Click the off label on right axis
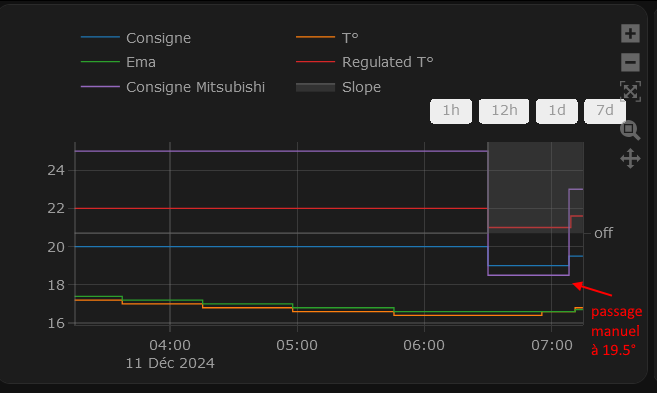The image size is (657, 393). 603,233
